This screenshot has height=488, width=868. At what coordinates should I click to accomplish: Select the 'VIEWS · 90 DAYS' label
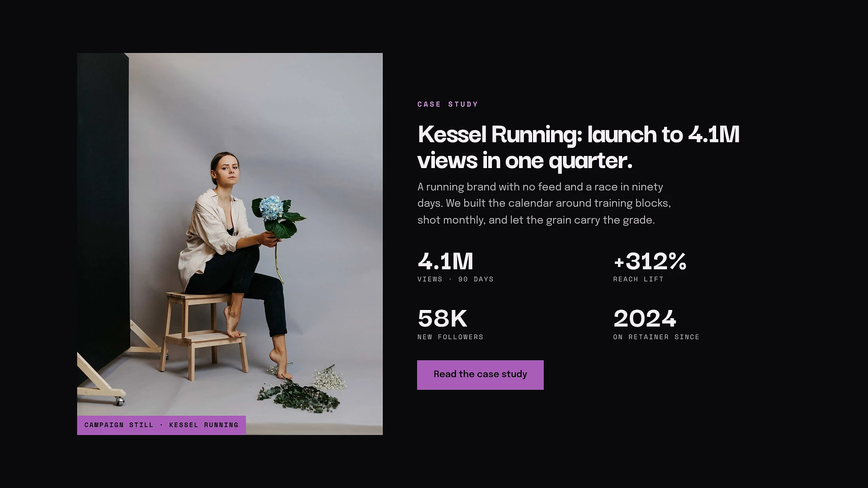(455, 279)
